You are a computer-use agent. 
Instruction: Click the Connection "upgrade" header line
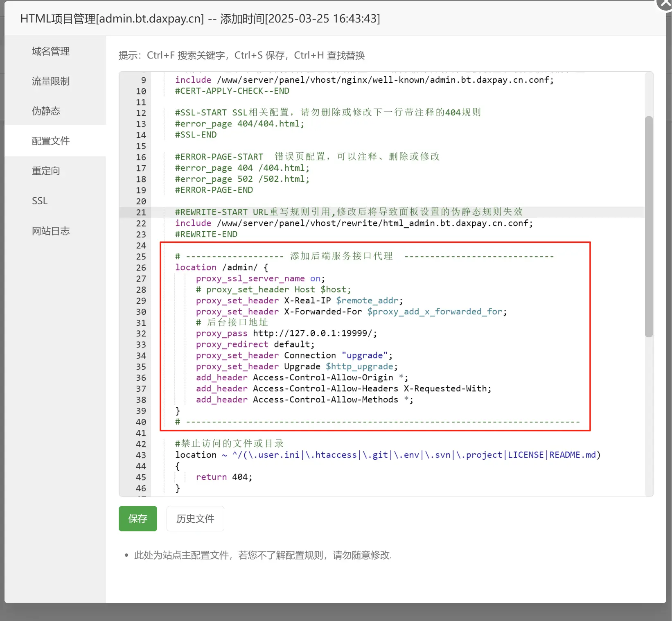[294, 355]
